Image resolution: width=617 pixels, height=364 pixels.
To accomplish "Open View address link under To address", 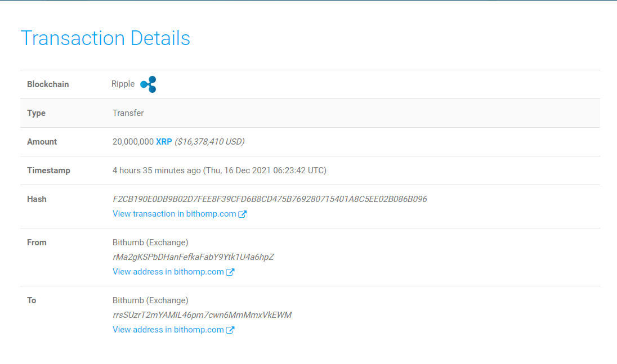I will (168, 330).
